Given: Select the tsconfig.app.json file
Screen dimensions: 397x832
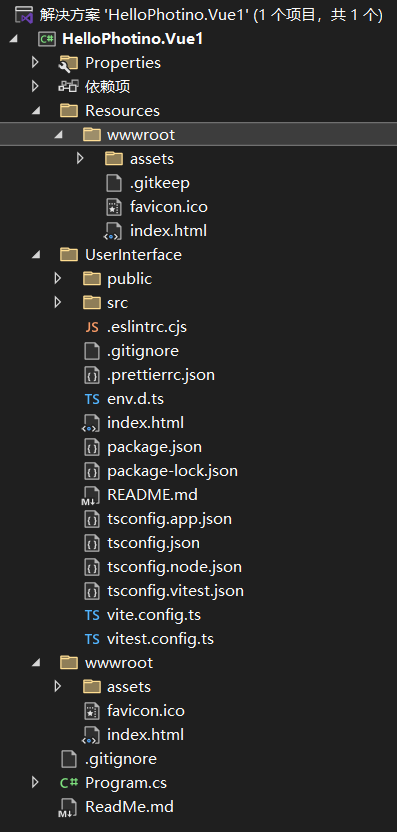Looking at the screenshot, I should click(x=169, y=519).
